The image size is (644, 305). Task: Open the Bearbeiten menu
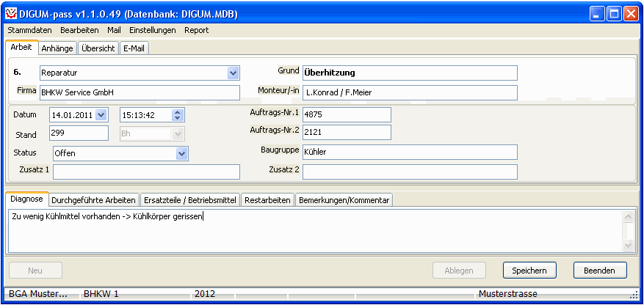[x=79, y=30]
